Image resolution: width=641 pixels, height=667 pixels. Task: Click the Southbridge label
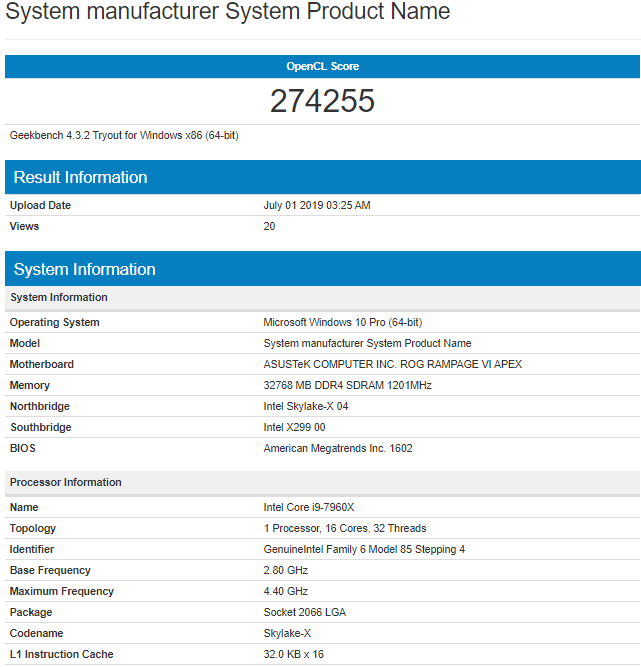[41, 427]
